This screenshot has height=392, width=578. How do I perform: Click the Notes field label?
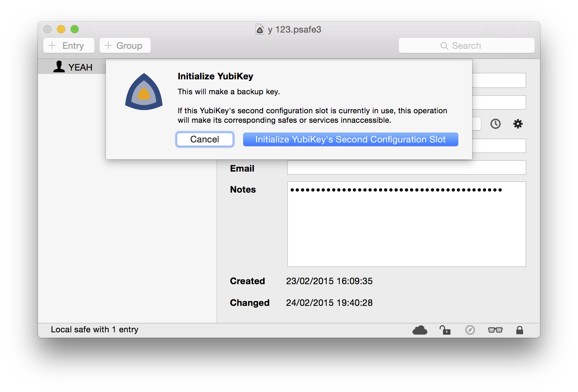coord(243,190)
